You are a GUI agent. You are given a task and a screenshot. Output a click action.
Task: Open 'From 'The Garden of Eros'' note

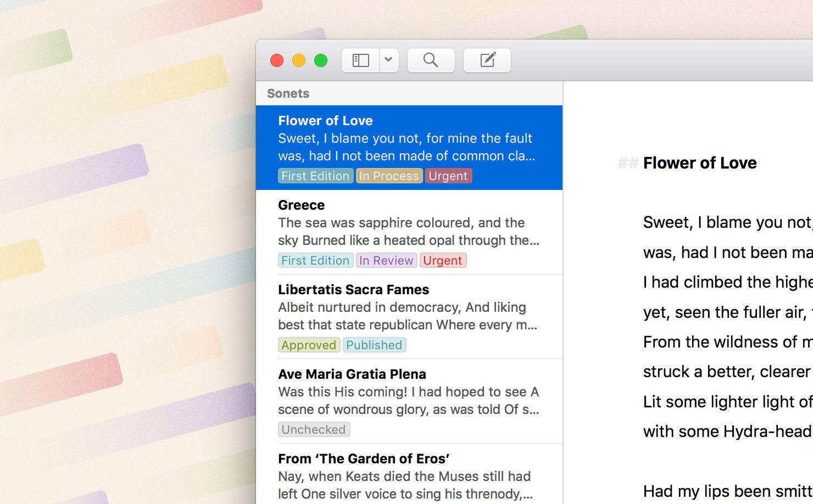point(364,458)
